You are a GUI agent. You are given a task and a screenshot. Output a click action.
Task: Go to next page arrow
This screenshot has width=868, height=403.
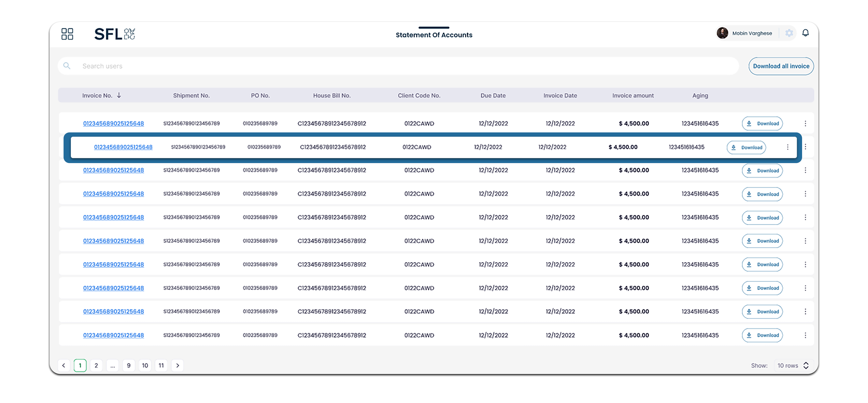point(178,366)
